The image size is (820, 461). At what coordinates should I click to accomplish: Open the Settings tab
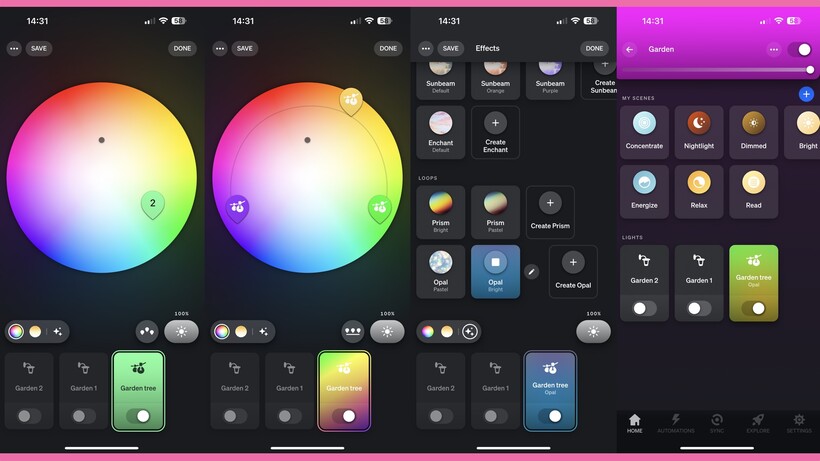[x=799, y=424]
